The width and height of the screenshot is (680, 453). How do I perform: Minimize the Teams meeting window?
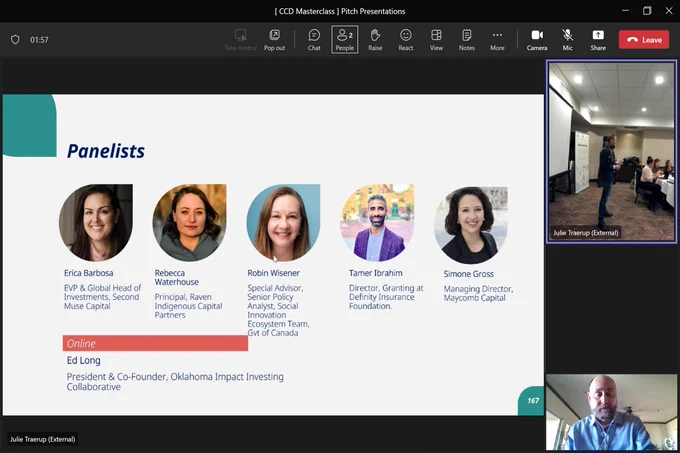[625, 11]
